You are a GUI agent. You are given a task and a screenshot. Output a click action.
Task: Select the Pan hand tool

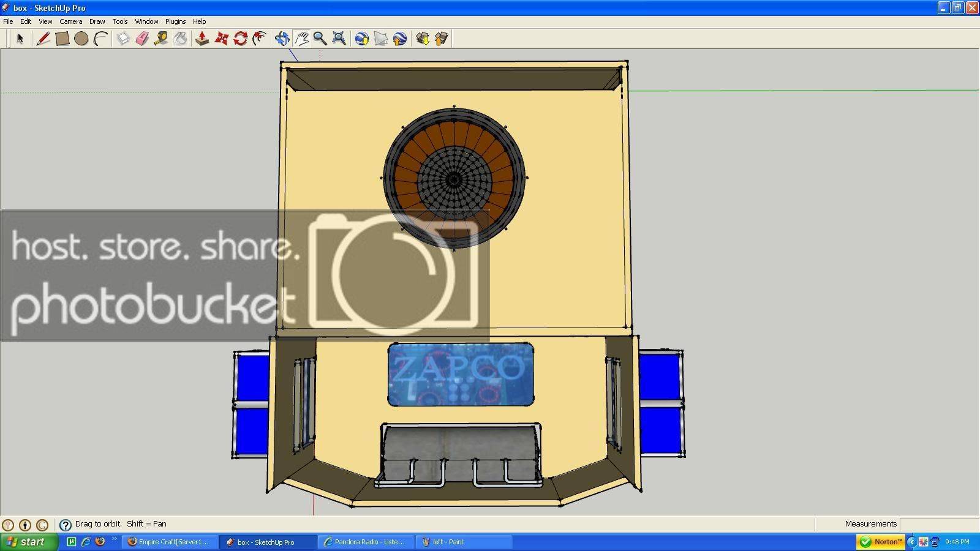[301, 39]
